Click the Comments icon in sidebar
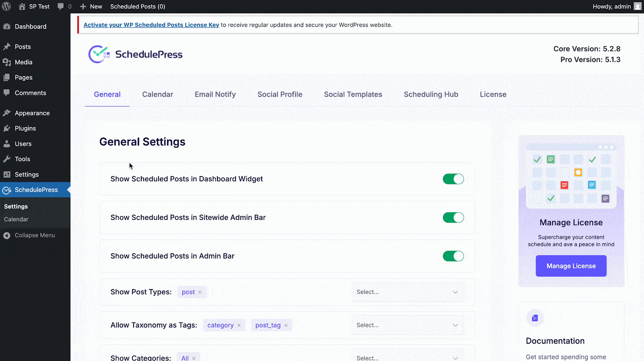The height and width of the screenshot is (361, 644). [x=7, y=92]
